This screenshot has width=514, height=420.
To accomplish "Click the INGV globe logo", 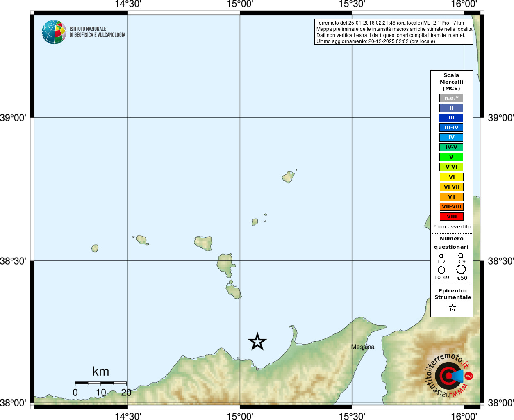I will point(54,32).
